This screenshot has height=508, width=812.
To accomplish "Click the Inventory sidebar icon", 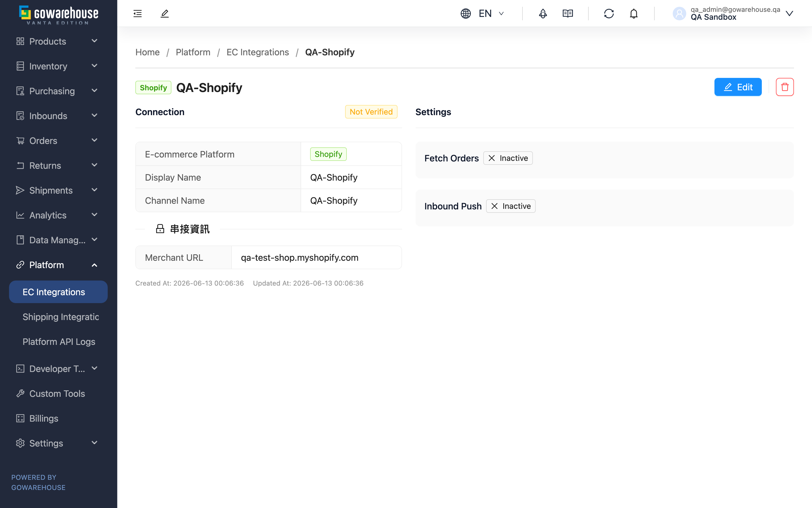I will coord(20,66).
